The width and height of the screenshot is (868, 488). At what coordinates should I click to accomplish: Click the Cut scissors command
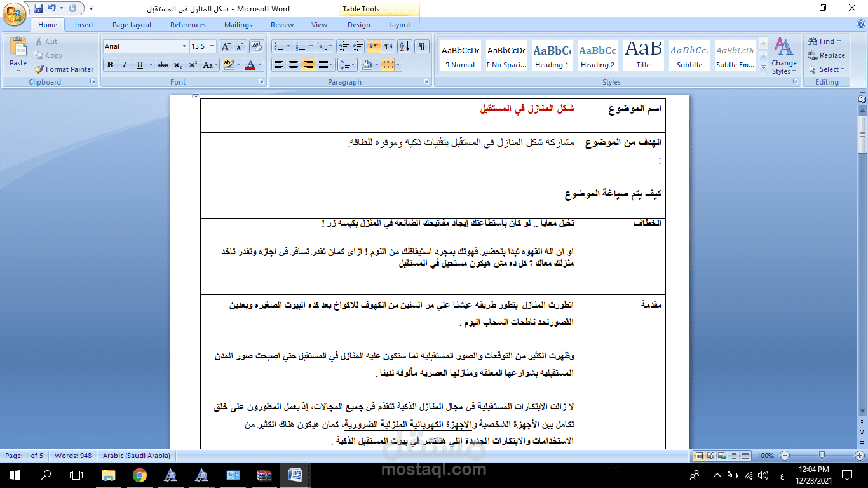pyautogui.click(x=46, y=41)
